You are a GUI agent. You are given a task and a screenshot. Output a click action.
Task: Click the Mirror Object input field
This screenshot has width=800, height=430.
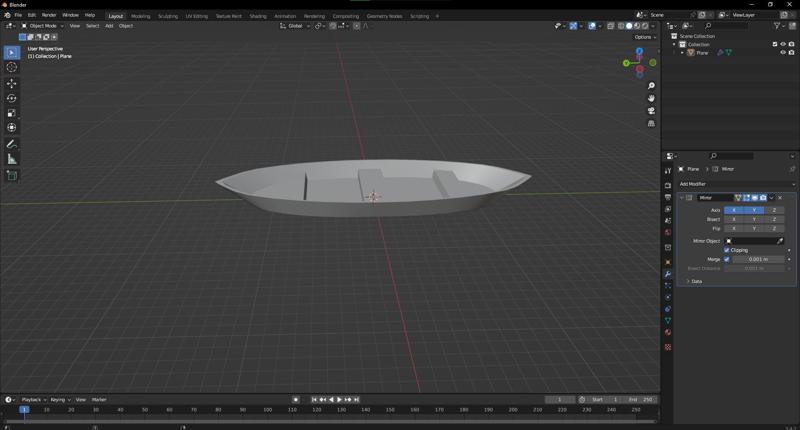coord(754,241)
